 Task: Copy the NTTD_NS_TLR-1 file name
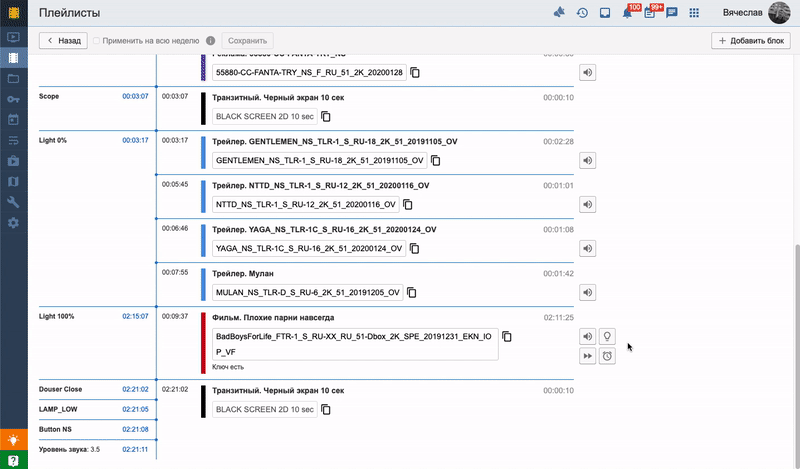[x=408, y=204]
